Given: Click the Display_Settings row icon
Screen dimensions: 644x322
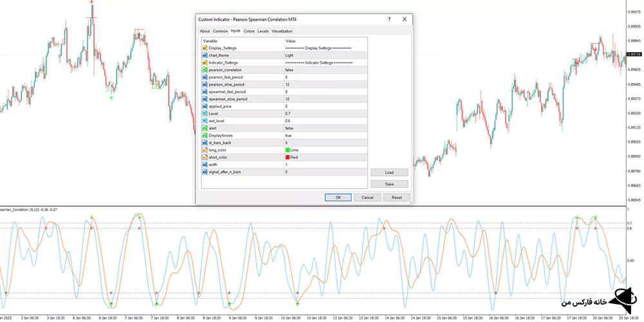Looking at the screenshot, I should coord(205,48).
